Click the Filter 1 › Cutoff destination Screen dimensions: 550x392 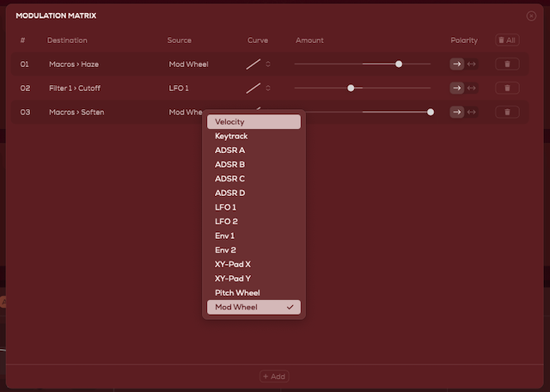[76, 88]
